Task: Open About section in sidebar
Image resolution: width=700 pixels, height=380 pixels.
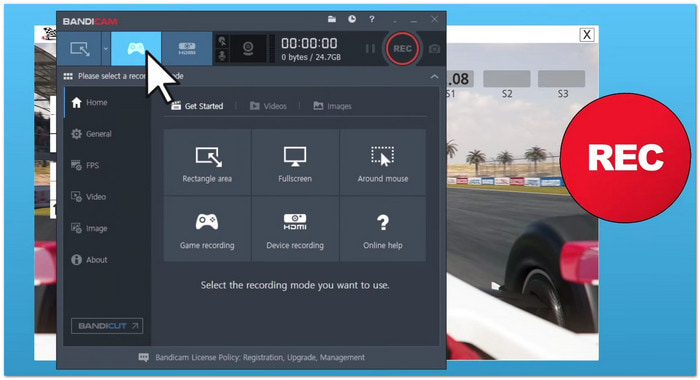Action: (89, 260)
